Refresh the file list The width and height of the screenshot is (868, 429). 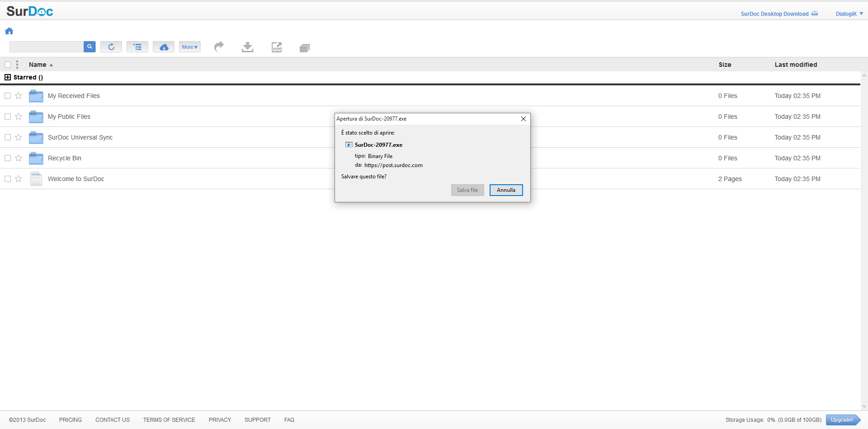point(111,47)
